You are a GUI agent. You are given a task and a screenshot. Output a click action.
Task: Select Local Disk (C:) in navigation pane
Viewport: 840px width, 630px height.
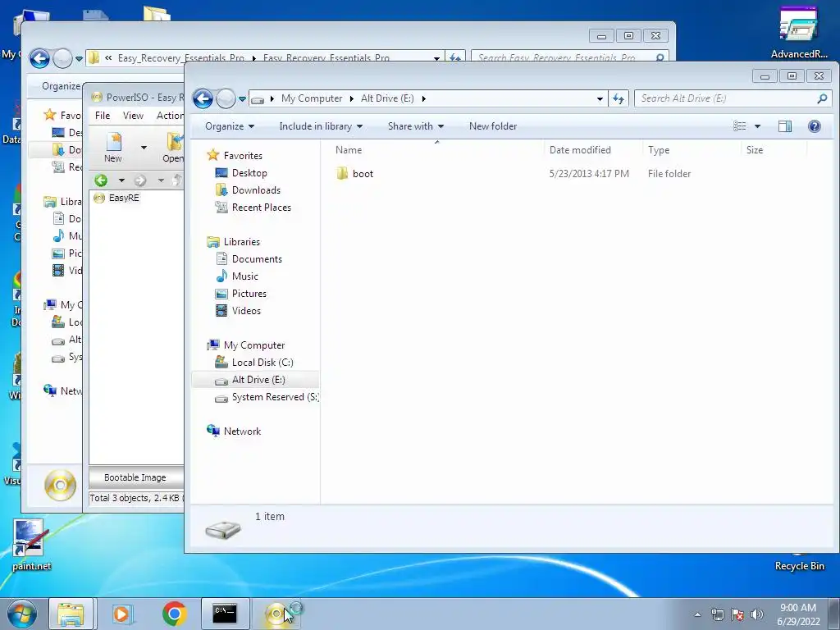click(262, 363)
